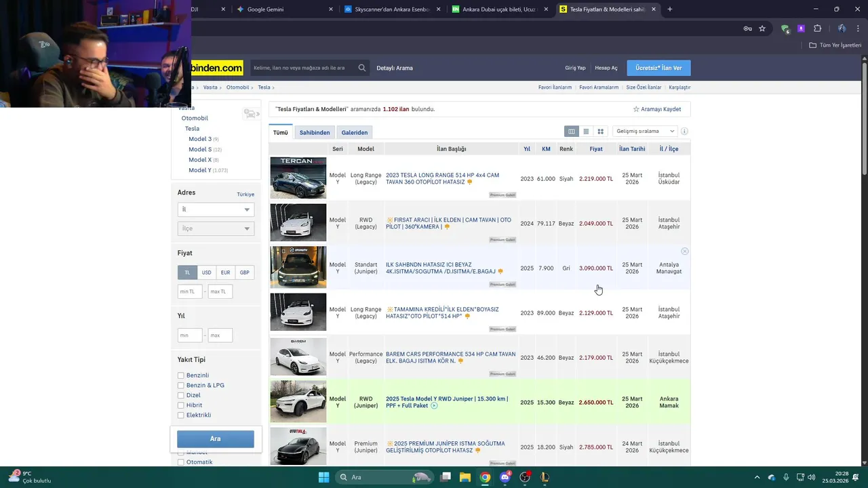
Task: Open Google Chrome from the taskbar
Action: 485,477
